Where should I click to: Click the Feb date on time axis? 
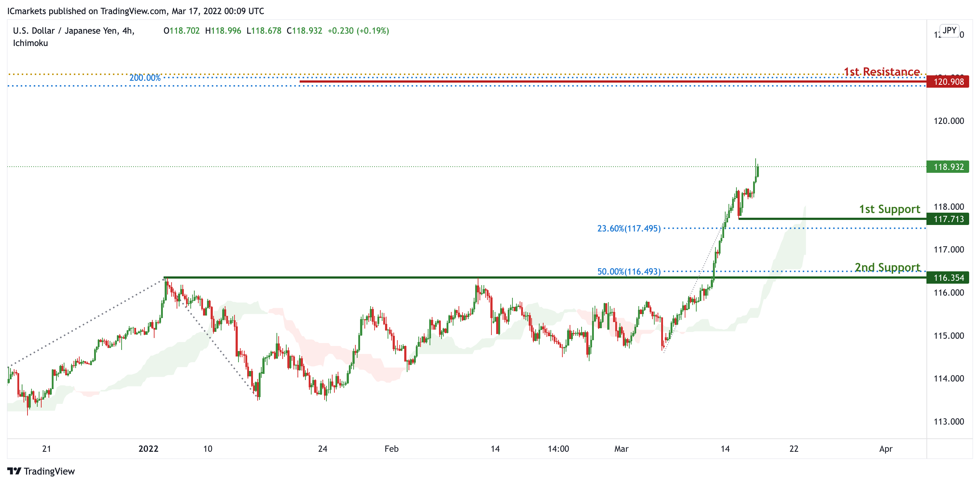coord(392,448)
